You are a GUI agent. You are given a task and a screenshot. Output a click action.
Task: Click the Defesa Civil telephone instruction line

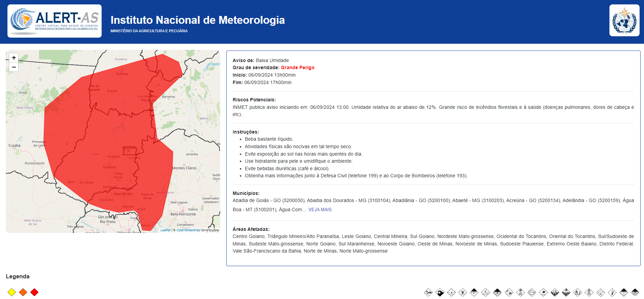[356, 176]
